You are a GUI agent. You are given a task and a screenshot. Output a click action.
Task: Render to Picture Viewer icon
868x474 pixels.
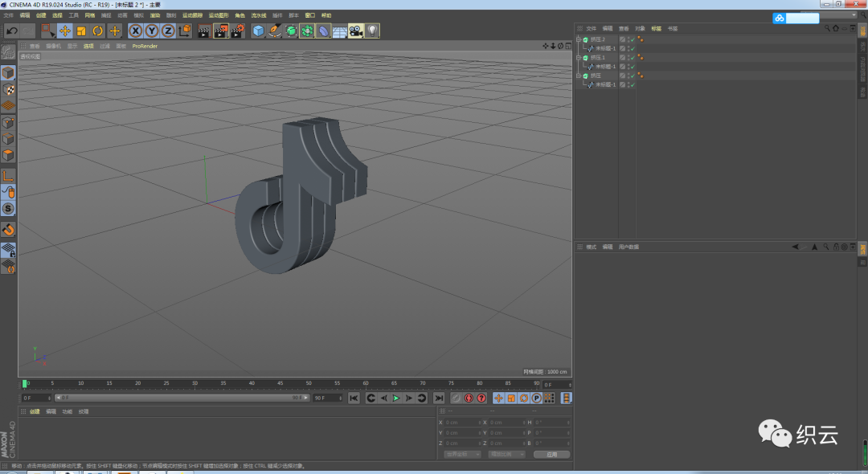click(x=221, y=31)
